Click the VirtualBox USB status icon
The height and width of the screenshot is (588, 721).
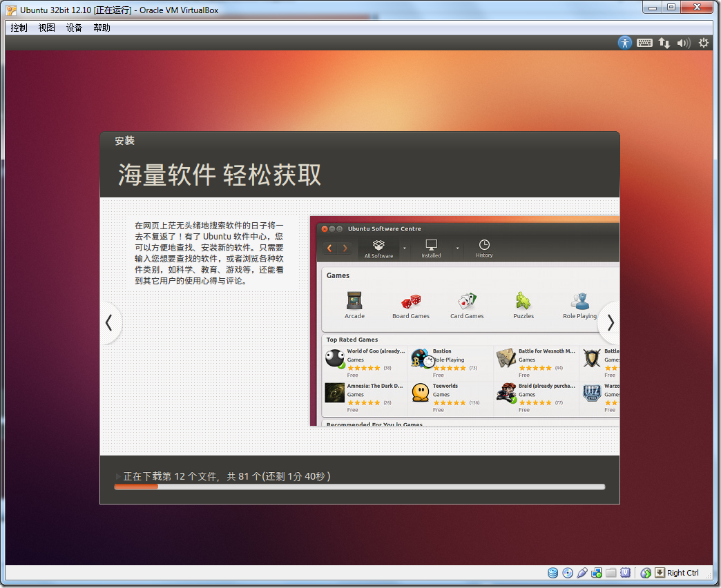tap(582, 572)
